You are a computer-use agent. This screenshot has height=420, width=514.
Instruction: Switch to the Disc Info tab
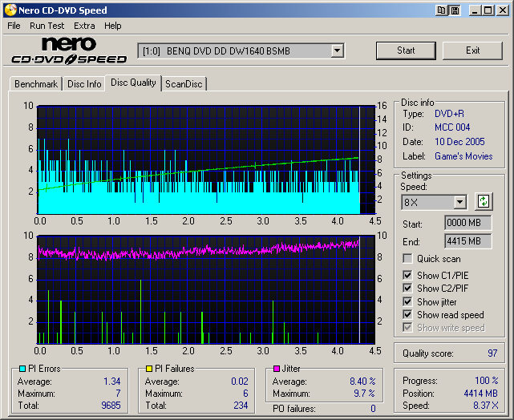[84, 83]
